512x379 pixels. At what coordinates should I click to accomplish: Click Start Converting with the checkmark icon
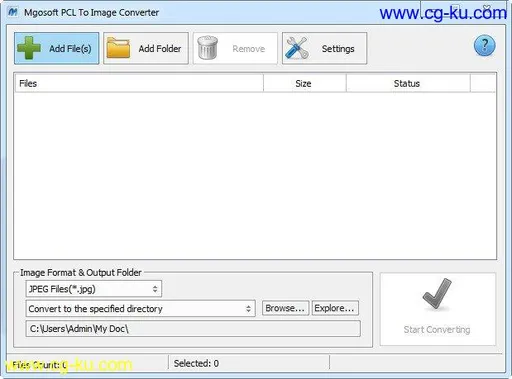[x=438, y=309]
